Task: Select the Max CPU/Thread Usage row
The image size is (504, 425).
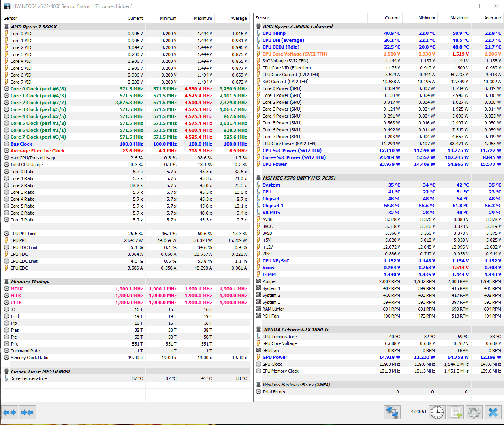Action: tap(126, 158)
